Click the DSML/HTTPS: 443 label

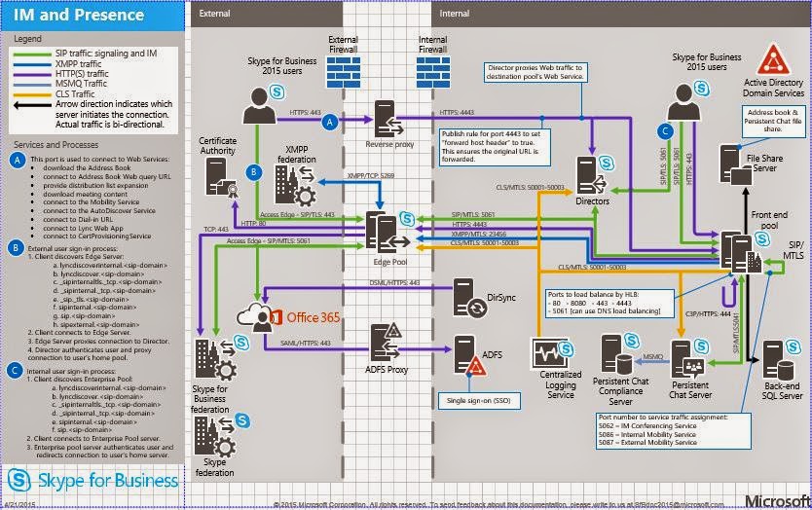click(394, 283)
